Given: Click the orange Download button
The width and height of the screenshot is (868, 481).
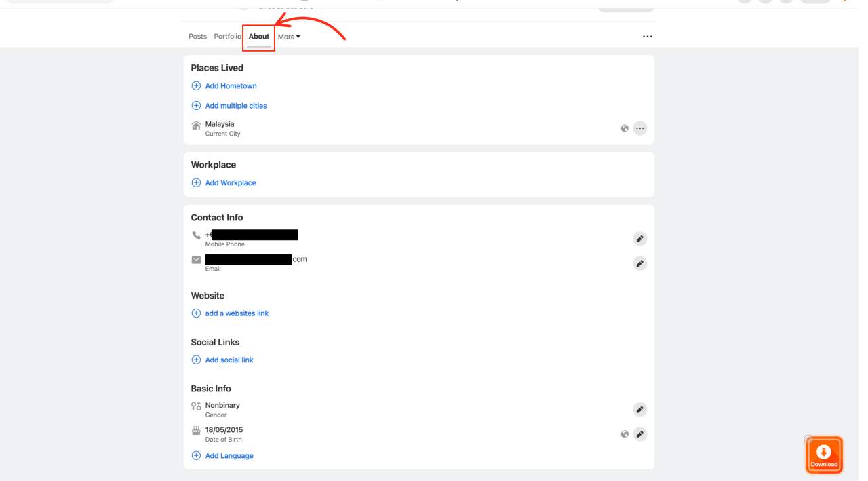Looking at the screenshot, I should coord(824,455).
